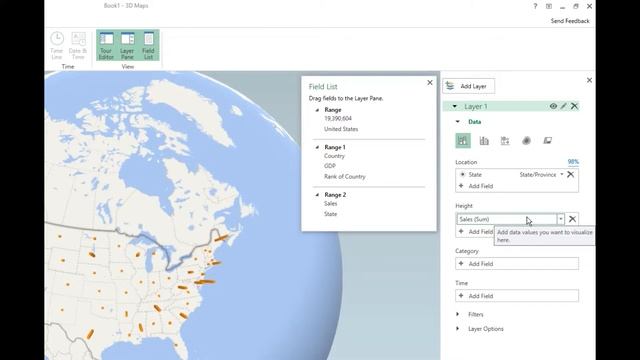Select the bubble visualization icon
640x360 pixels.
pyautogui.click(x=505, y=141)
